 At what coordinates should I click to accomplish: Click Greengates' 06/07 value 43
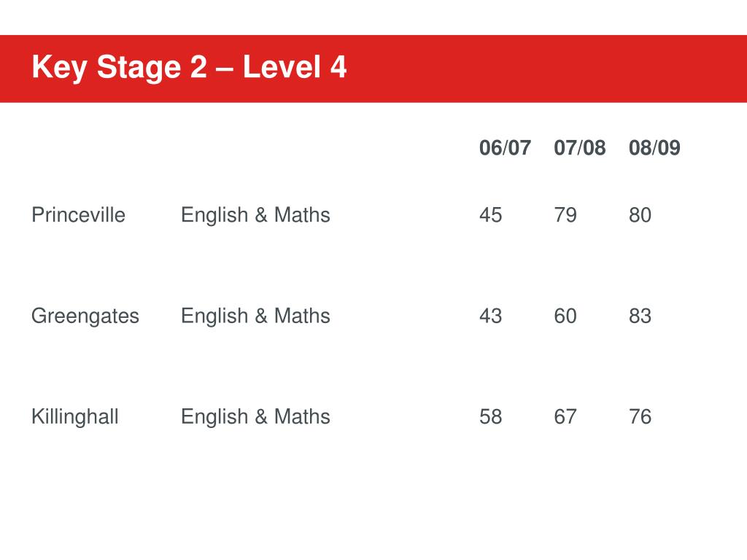pyautogui.click(x=491, y=316)
